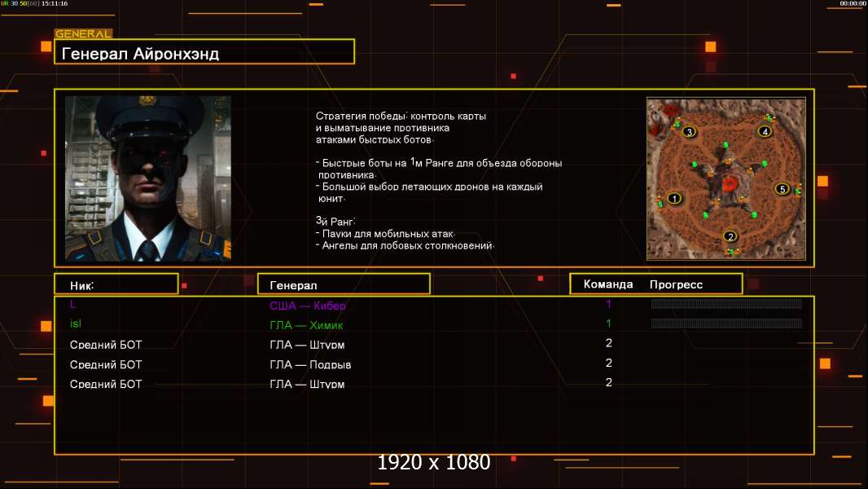Image resolution: width=868 pixels, height=489 pixels.
Task: Click the Генерал Айронхэнд title box
Action: [x=204, y=51]
